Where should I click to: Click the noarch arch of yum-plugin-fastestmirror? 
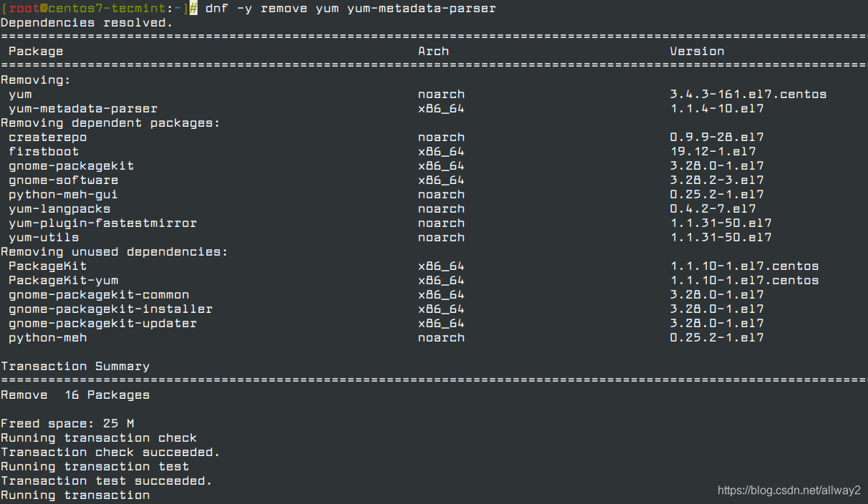tap(442, 223)
